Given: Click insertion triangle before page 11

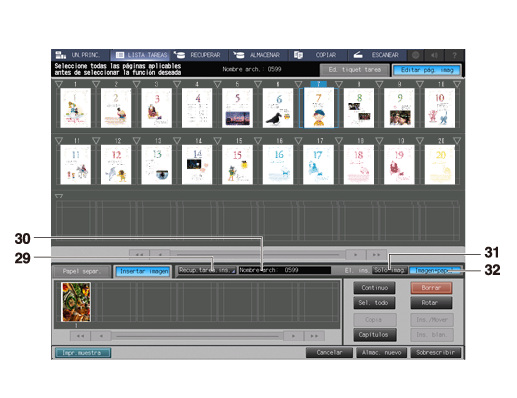Looking at the screenshot, I should [x=59, y=141].
